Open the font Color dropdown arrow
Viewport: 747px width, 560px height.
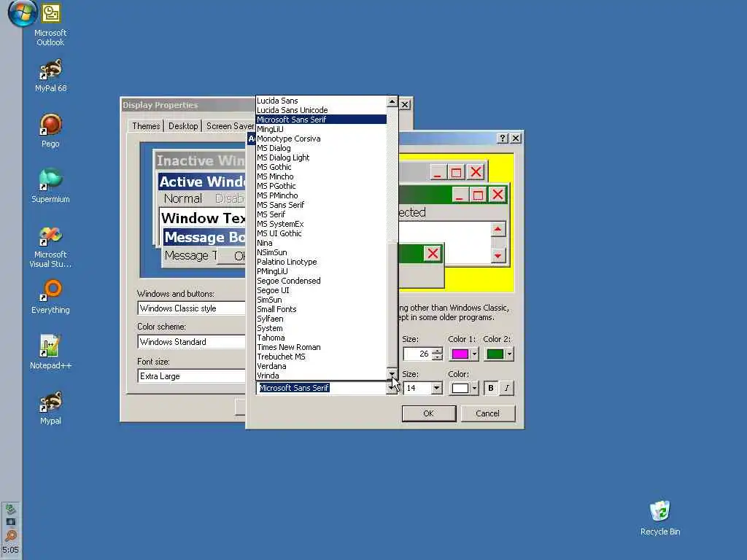click(474, 388)
